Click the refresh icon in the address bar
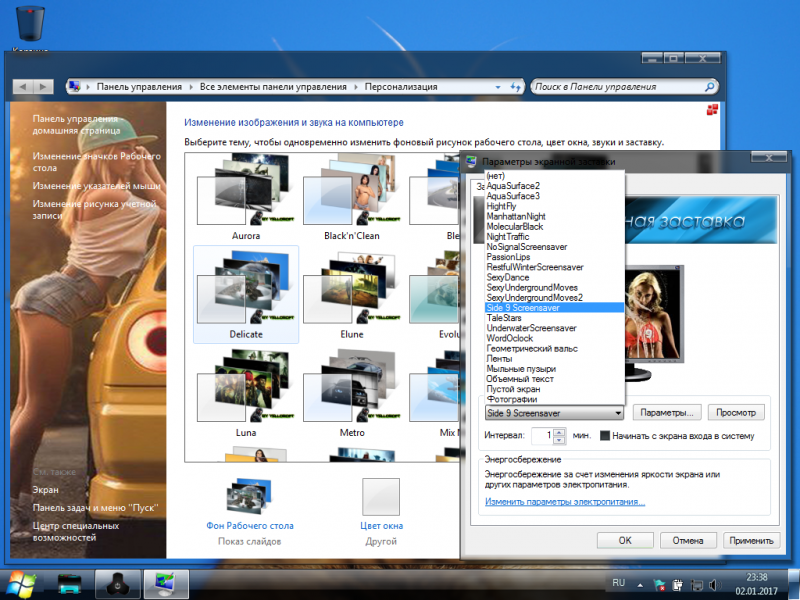 click(x=515, y=87)
